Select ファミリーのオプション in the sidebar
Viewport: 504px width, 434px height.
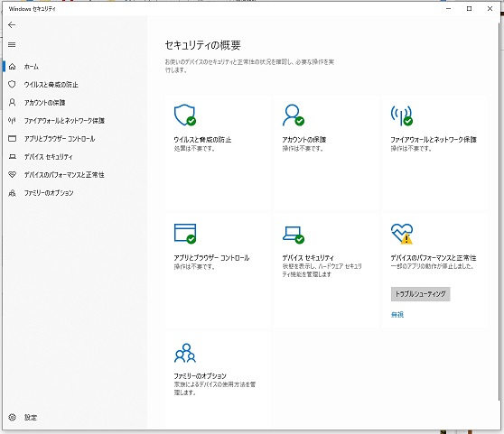[x=49, y=192]
